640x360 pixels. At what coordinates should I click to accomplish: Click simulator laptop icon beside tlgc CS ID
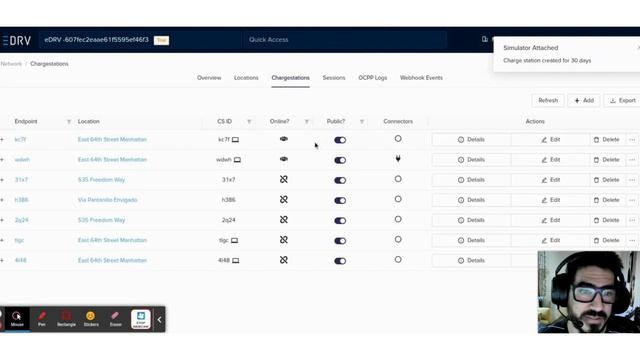click(234, 240)
